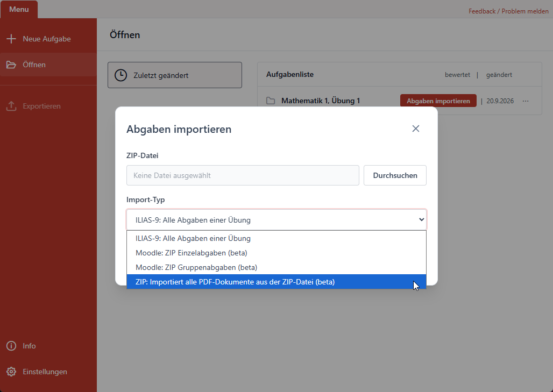Click the clock icon in Zuletzt geändert
Screen dimensions: 553x392
120,75
